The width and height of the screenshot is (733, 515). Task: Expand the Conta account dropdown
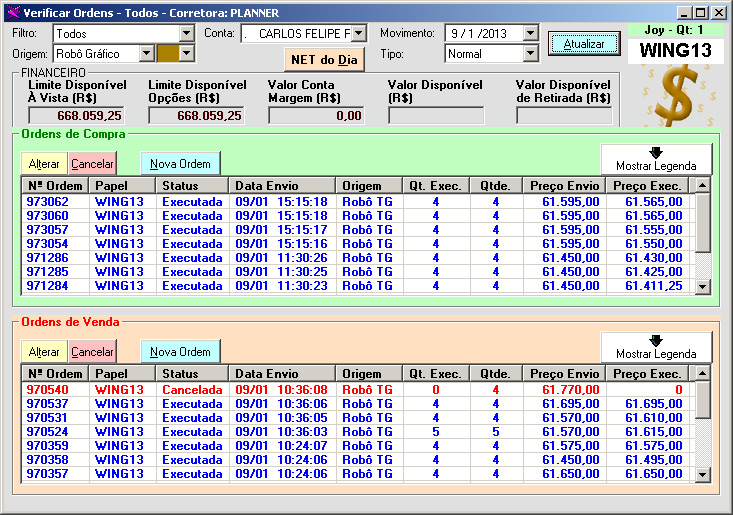[x=359, y=34]
